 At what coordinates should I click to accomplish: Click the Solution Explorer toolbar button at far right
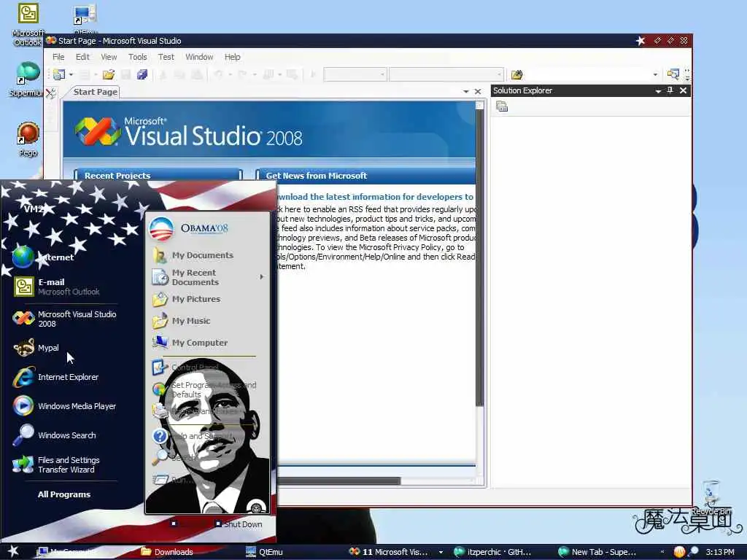[673, 74]
